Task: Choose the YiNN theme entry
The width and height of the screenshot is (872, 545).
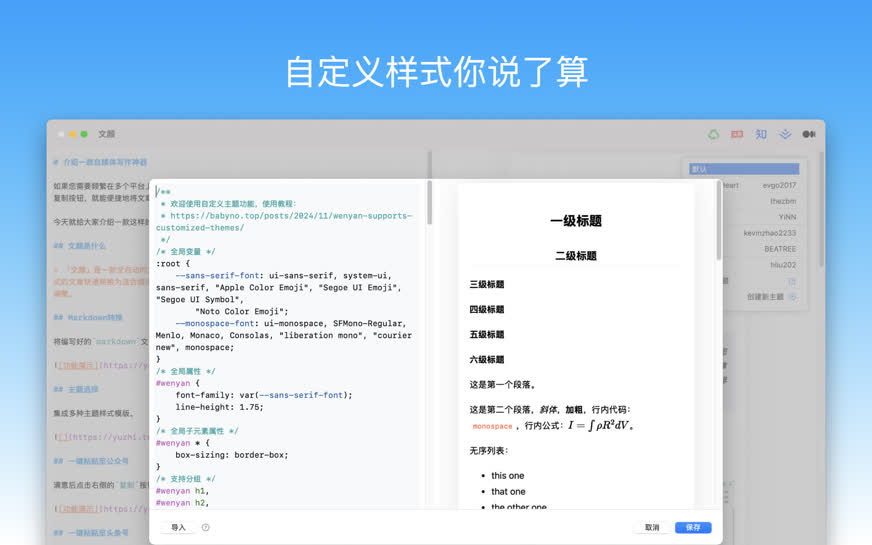Action: (x=787, y=217)
